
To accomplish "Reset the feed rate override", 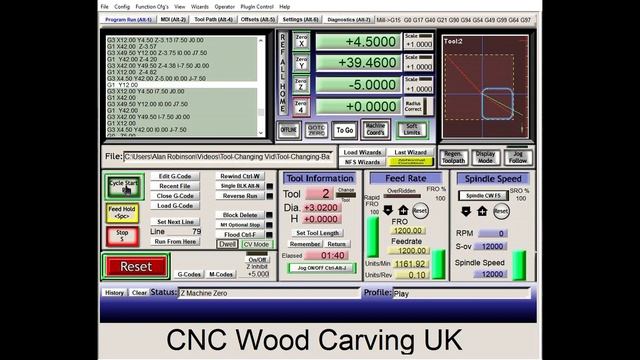I will coord(420,211).
